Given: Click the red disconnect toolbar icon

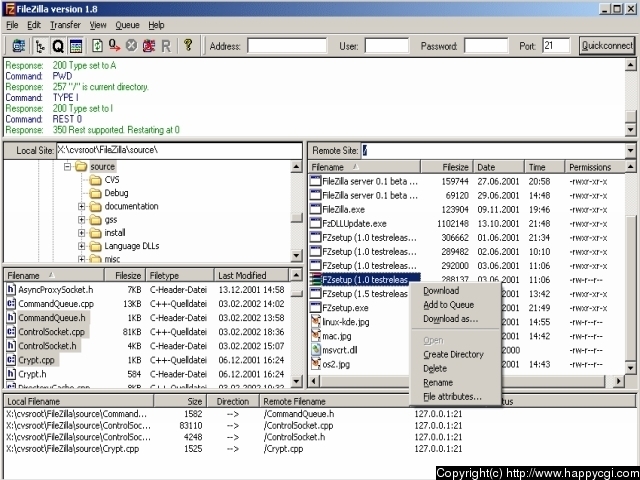Looking at the screenshot, I should (149, 46).
